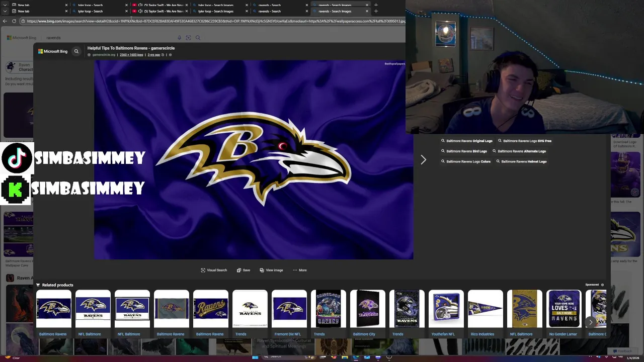The height and width of the screenshot is (362, 644).
Task: Click the 'Fremont Die NFL' label text
Action: click(287, 334)
